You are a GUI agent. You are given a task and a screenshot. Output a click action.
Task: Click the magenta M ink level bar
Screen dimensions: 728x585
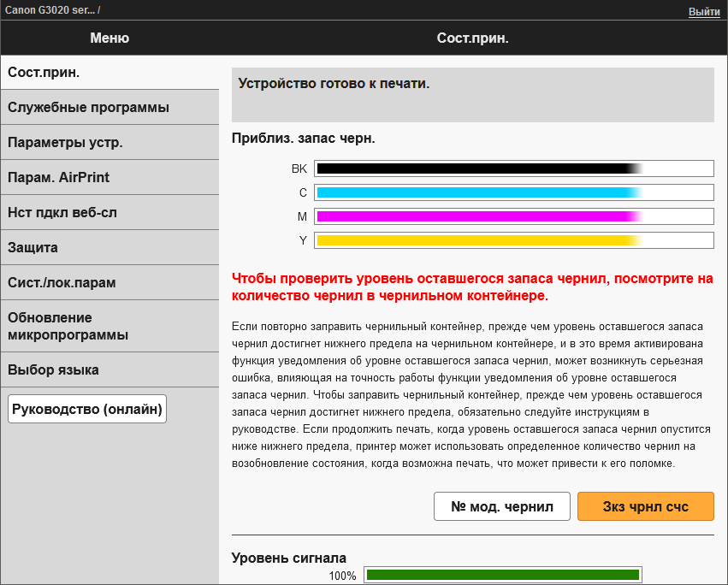click(x=513, y=216)
